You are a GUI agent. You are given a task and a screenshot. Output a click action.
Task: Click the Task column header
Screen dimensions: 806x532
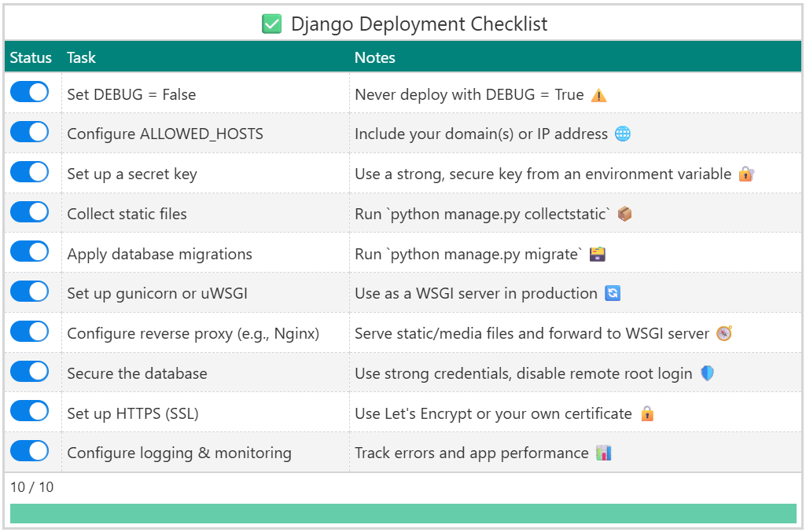[x=81, y=57]
